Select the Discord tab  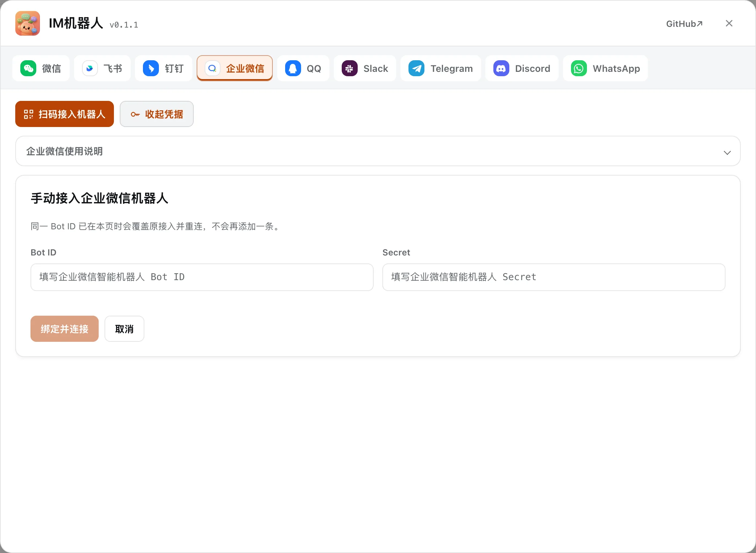(x=522, y=68)
